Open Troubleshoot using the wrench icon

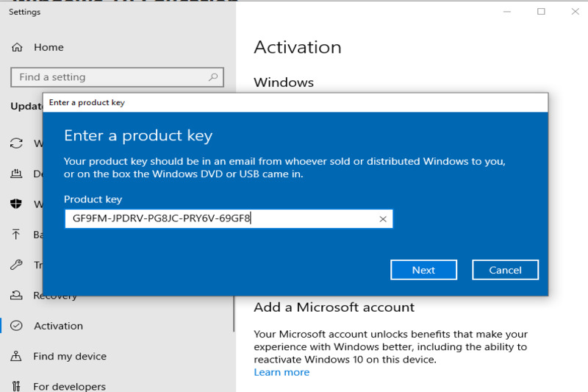(17, 265)
